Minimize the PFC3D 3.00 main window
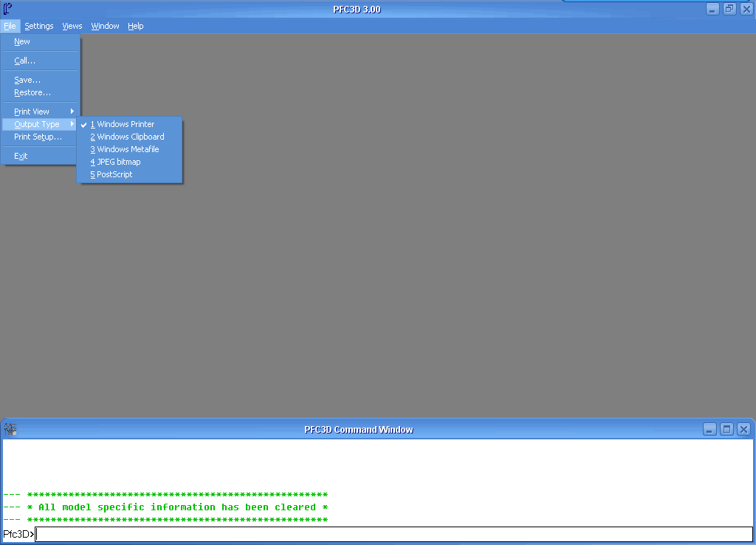The image size is (756, 545). pos(712,9)
